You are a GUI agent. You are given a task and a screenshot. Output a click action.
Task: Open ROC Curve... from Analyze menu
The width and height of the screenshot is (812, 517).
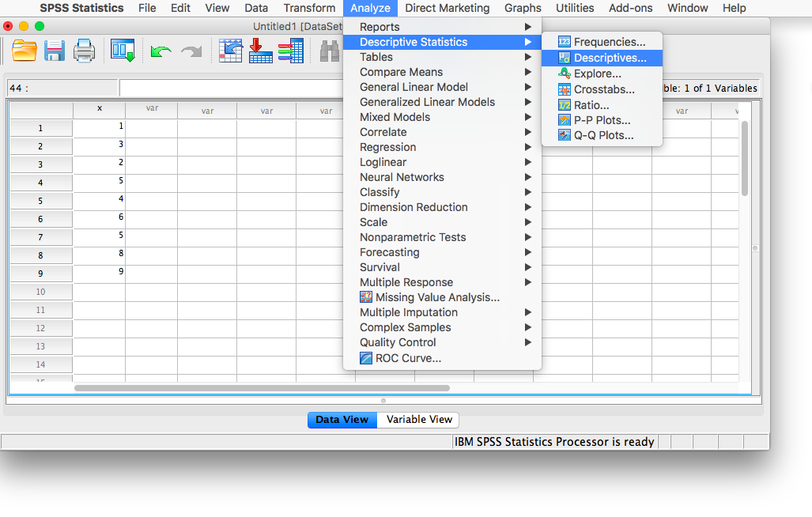click(x=408, y=358)
